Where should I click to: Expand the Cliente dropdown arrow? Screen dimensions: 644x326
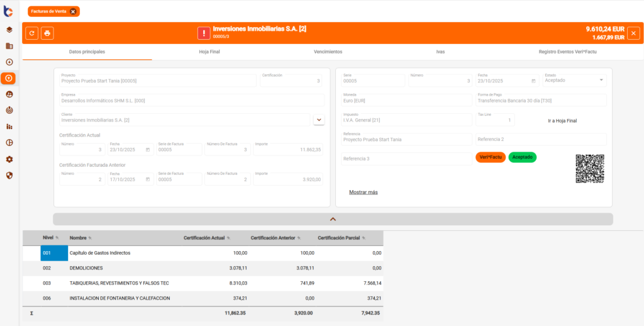[319, 120]
